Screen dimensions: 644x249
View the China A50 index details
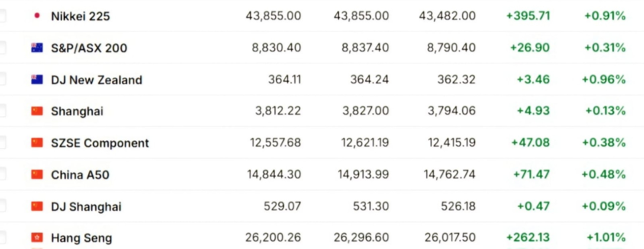[x=80, y=175]
